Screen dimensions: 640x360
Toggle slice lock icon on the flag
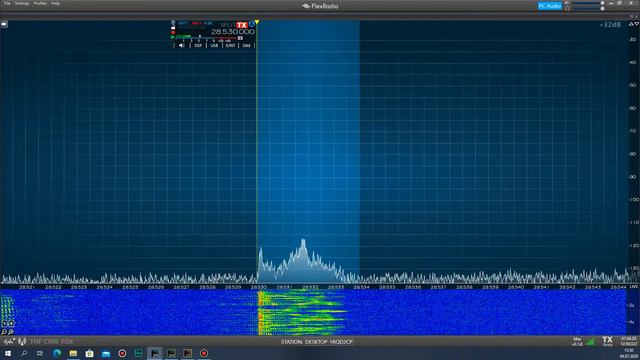coord(173,28)
